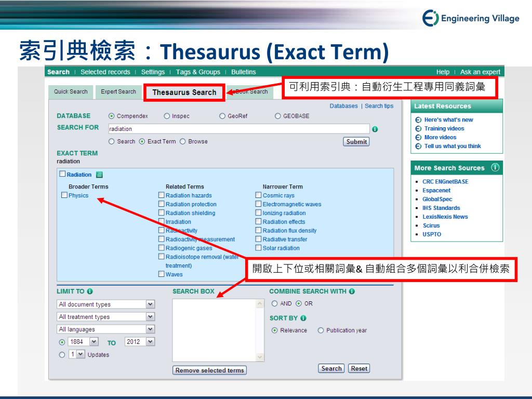Click the Reset button
Image resolution: width=532 pixels, height=399 pixels.
(359, 368)
